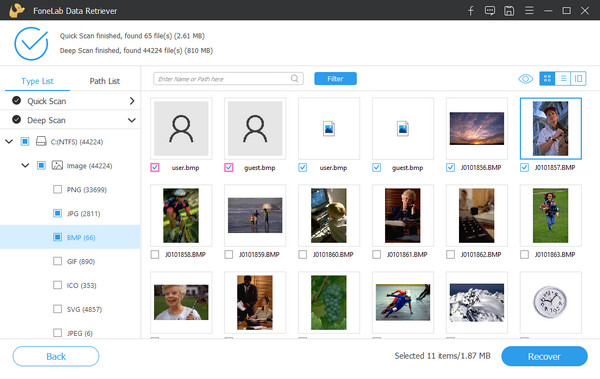The width and height of the screenshot is (600, 379).
Task: Toggle the BMP (66) checkbox
Action: [x=57, y=237]
